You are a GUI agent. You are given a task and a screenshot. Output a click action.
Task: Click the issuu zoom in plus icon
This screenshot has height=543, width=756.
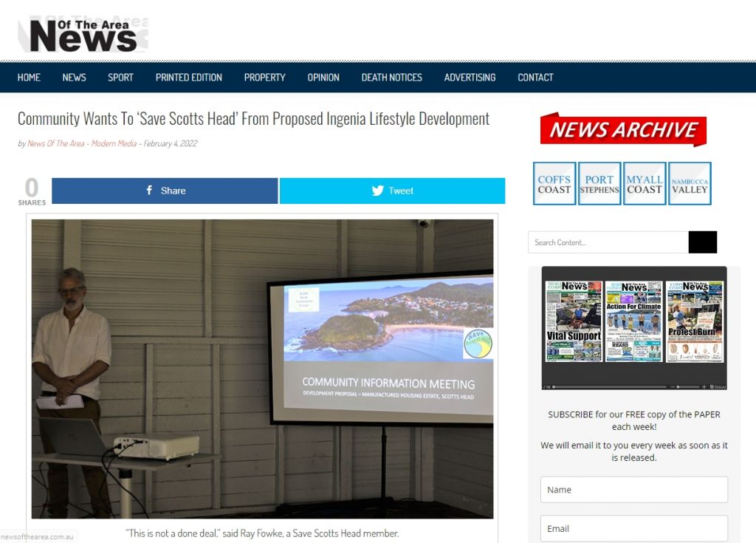[704, 387]
